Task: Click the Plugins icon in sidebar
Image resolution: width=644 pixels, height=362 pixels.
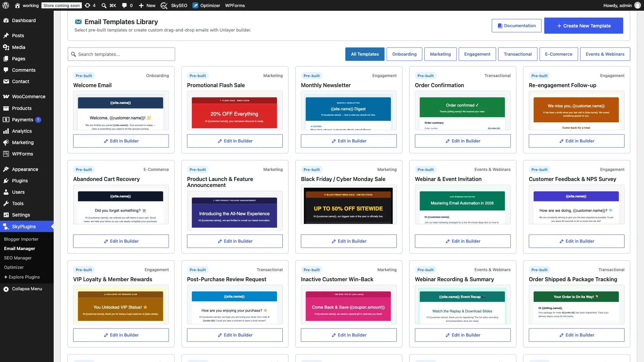Action: tap(6, 181)
